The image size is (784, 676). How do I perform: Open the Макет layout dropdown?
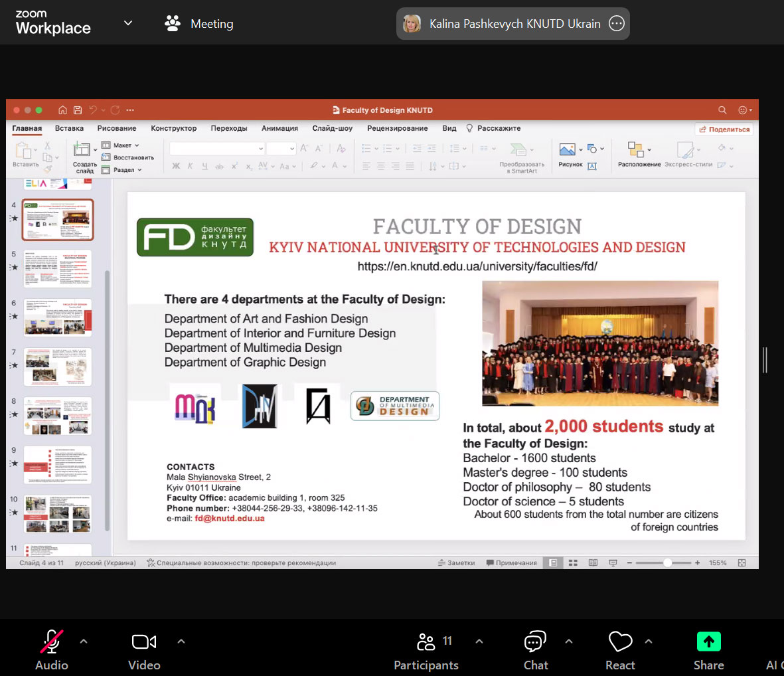[x=121, y=145]
